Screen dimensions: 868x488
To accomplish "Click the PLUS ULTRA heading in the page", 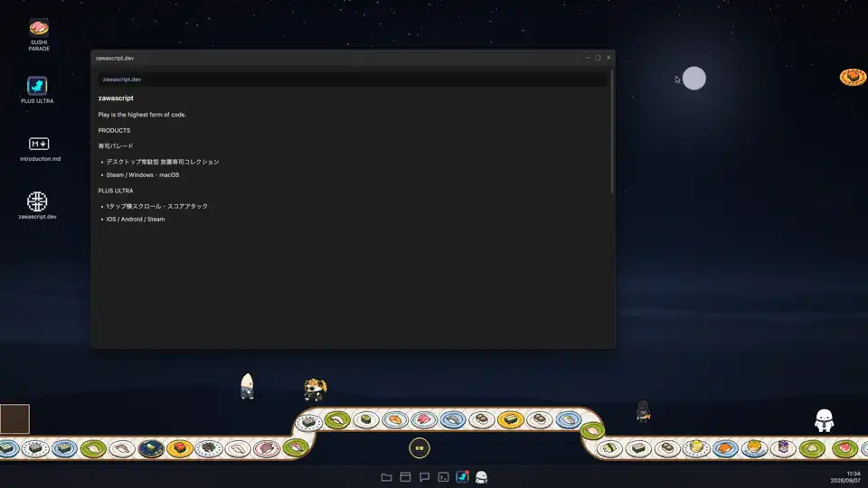I will 116,191.
